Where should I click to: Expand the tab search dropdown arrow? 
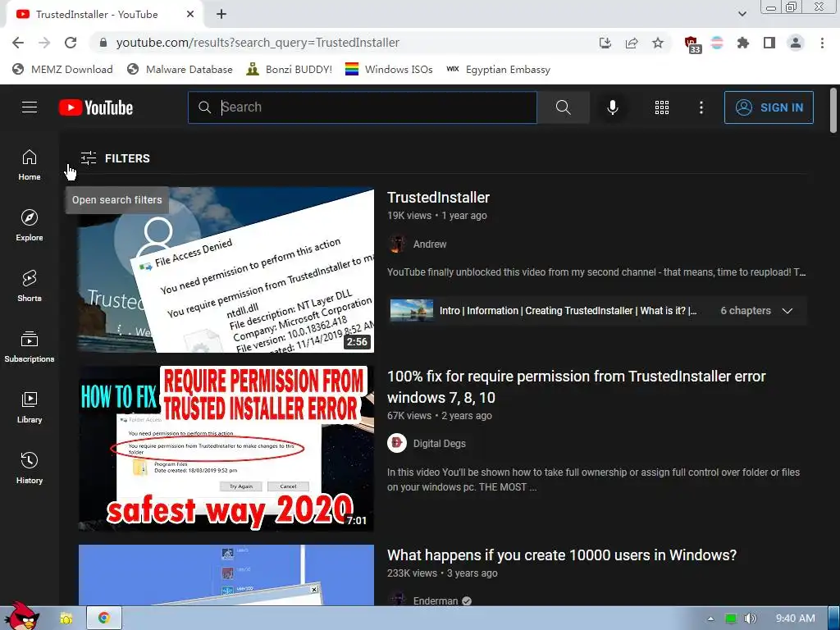742,14
